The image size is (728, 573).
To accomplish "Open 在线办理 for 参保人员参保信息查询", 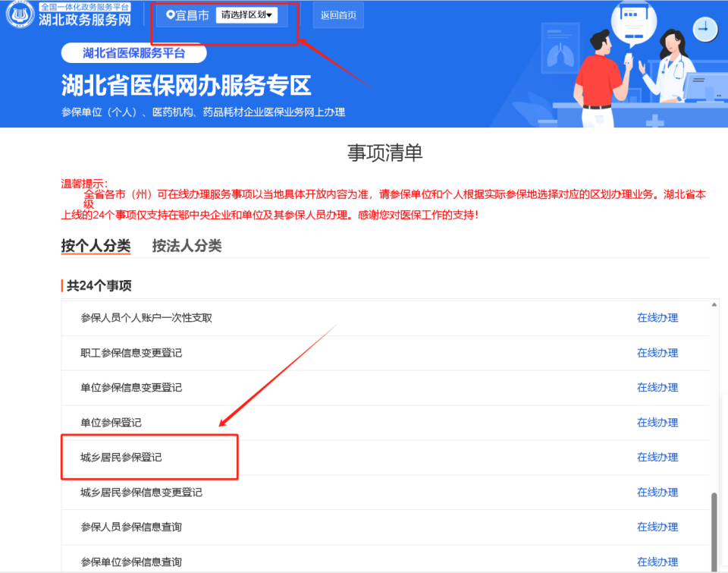I will click(x=657, y=527).
